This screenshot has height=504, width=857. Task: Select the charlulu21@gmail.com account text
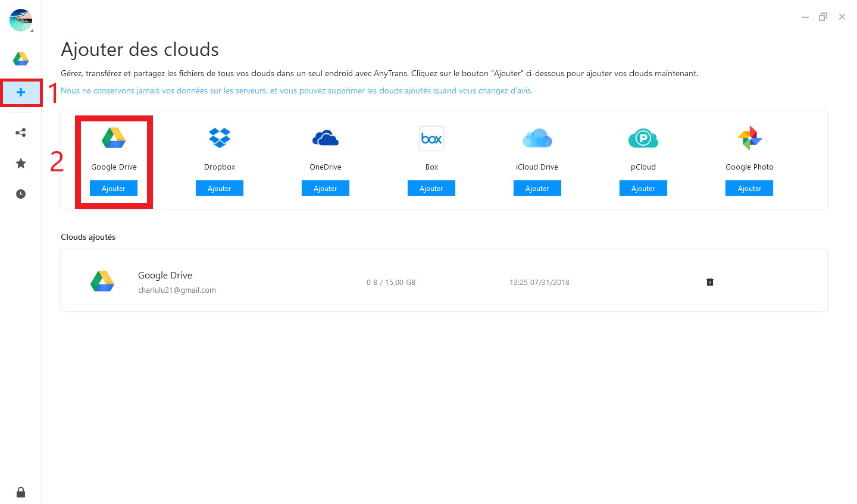(x=177, y=290)
